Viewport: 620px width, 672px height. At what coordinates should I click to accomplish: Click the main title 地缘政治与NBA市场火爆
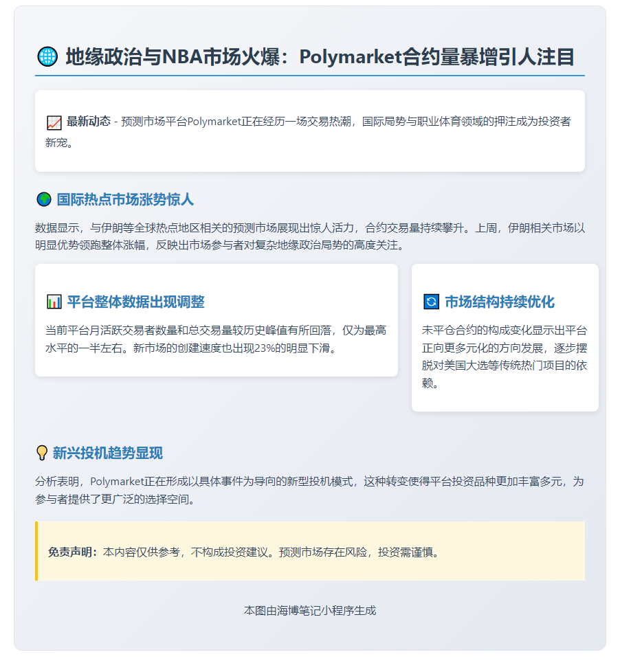(320, 56)
